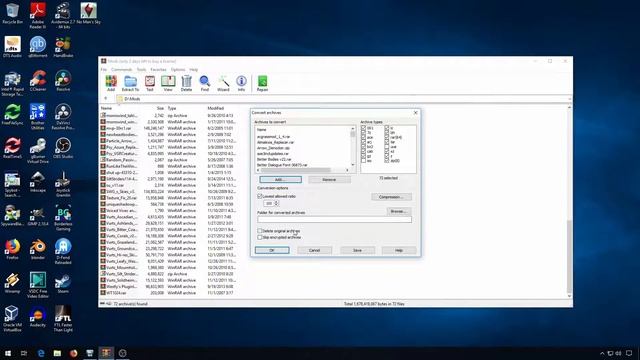Enable Skip encrypted archives checkbox
The width and height of the screenshot is (640, 360).
[260, 237]
